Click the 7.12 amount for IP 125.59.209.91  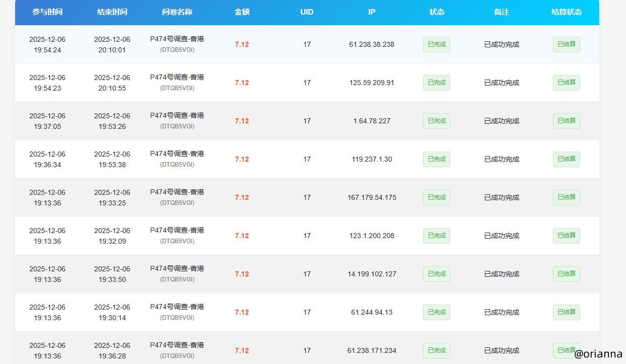click(242, 83)
